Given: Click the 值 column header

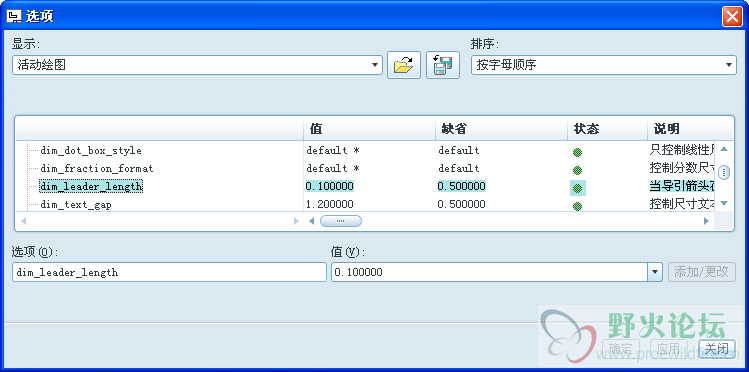Looking at the screenshot, I should 369,128.
